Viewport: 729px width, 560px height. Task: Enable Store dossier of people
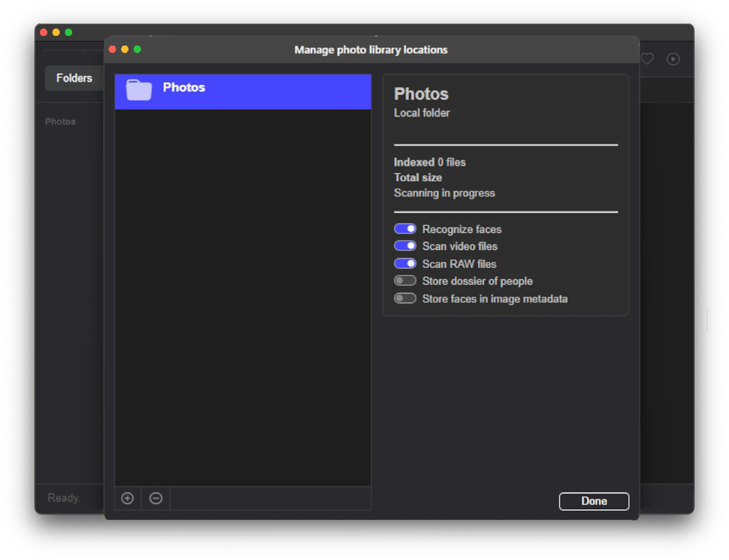[405, 281]
